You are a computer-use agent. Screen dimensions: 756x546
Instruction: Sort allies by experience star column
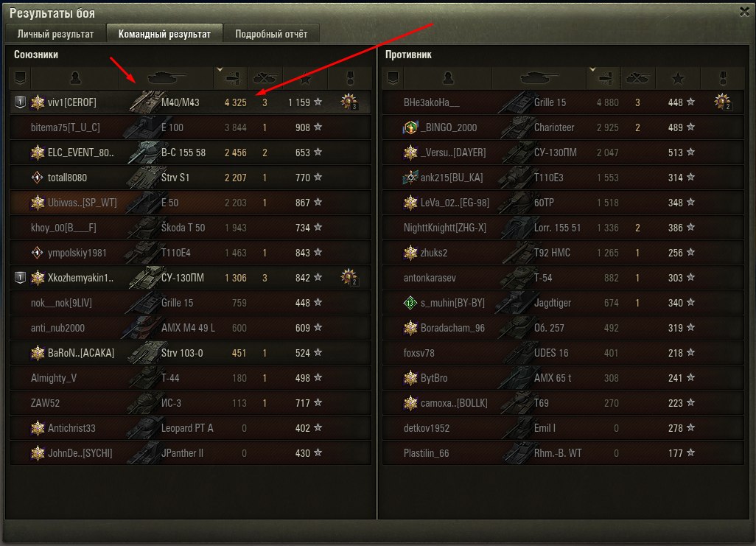(305, 78)
